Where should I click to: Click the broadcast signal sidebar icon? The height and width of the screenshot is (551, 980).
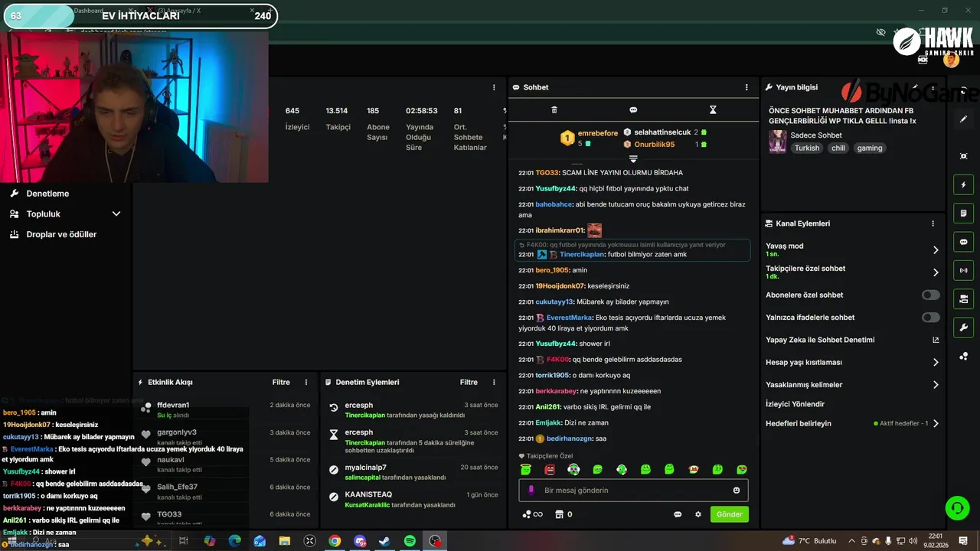(x=963, y=270)
